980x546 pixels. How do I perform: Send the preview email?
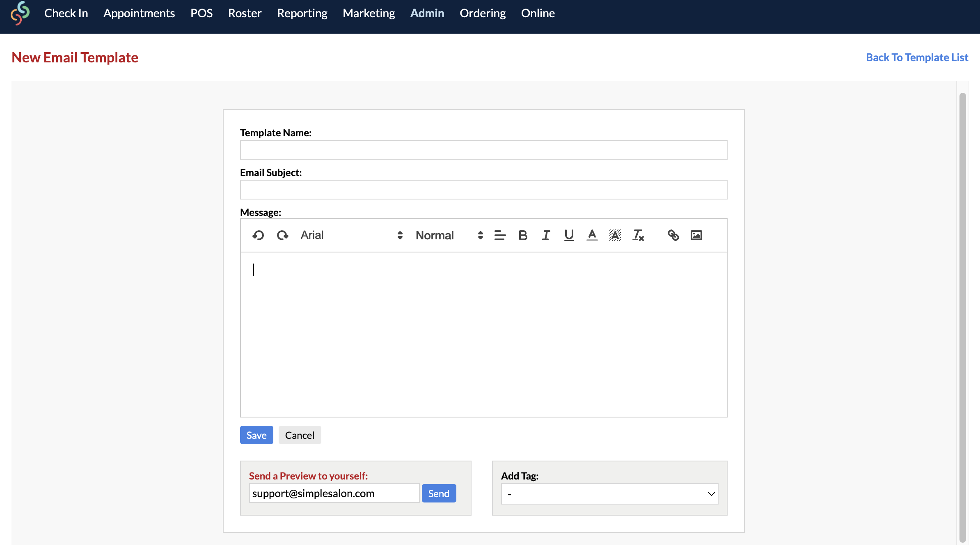[x=439, y=493]
